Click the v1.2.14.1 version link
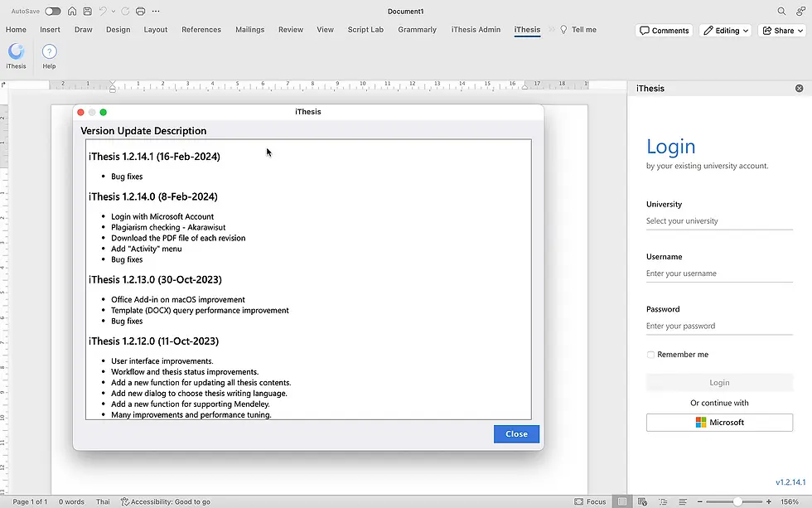The image size is (812, 508). tap(790, 482)
